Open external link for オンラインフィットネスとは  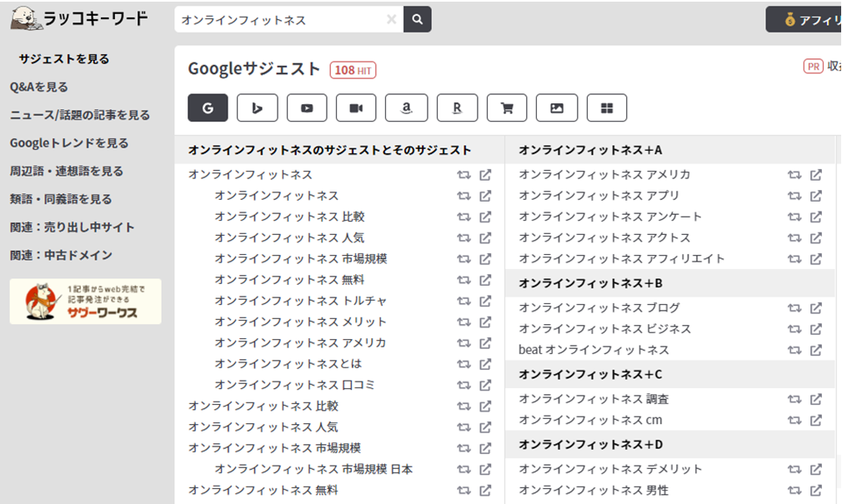coord(485,364)
